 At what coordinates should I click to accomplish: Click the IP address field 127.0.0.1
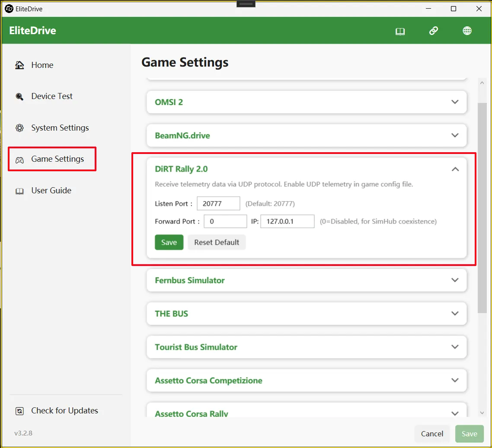[x=287, y=221]
